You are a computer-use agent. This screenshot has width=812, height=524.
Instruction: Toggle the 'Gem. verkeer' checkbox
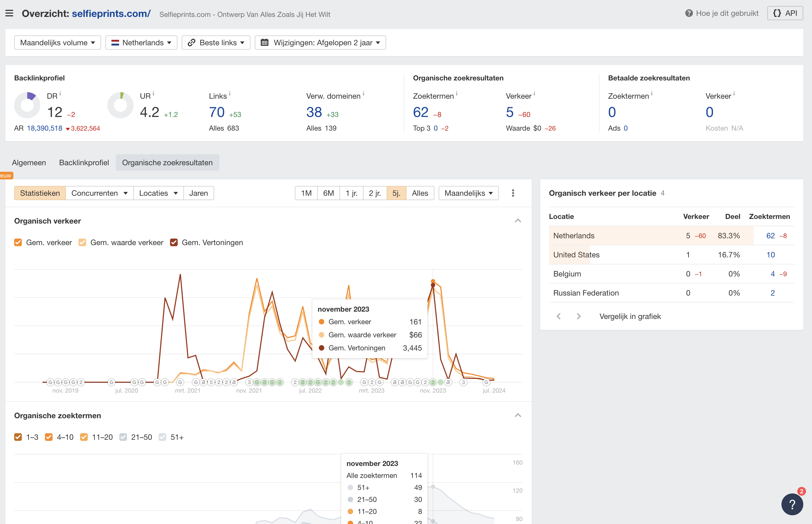[x=18, y=242]
